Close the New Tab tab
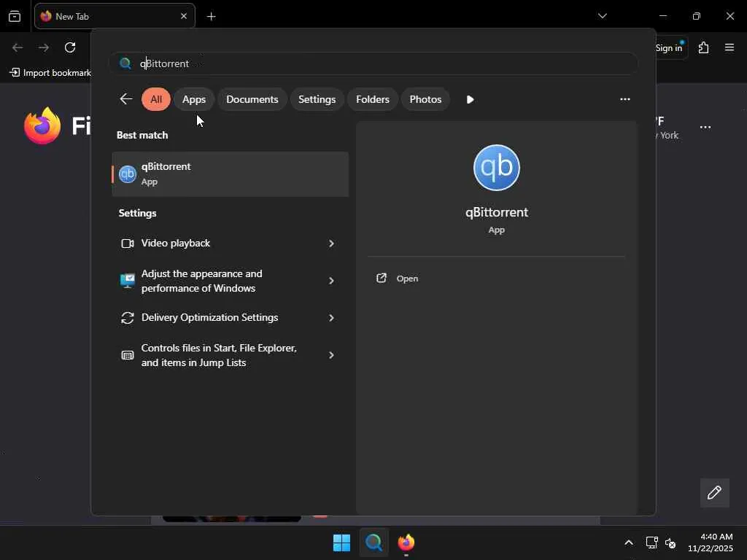The width and height of the screenshot is (747, 560). (184, 16)
